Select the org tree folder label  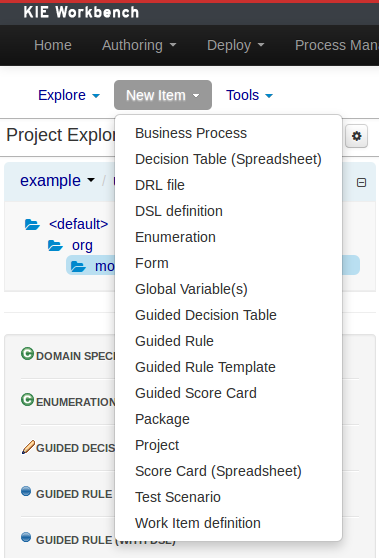coord(82,245)
